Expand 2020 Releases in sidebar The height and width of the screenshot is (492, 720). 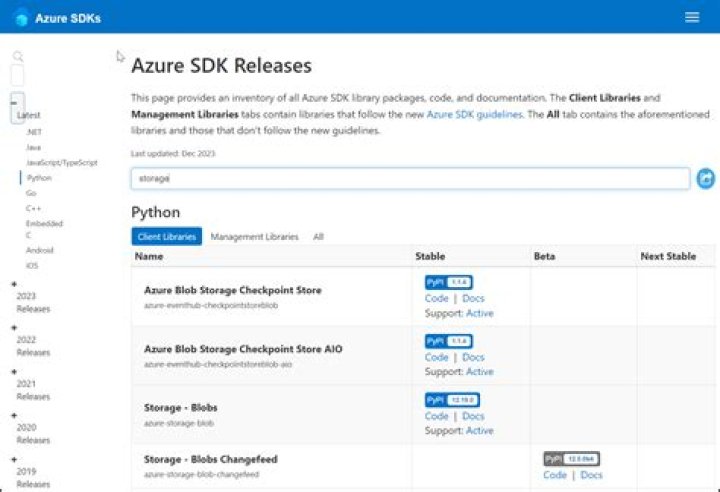[14, 416]
